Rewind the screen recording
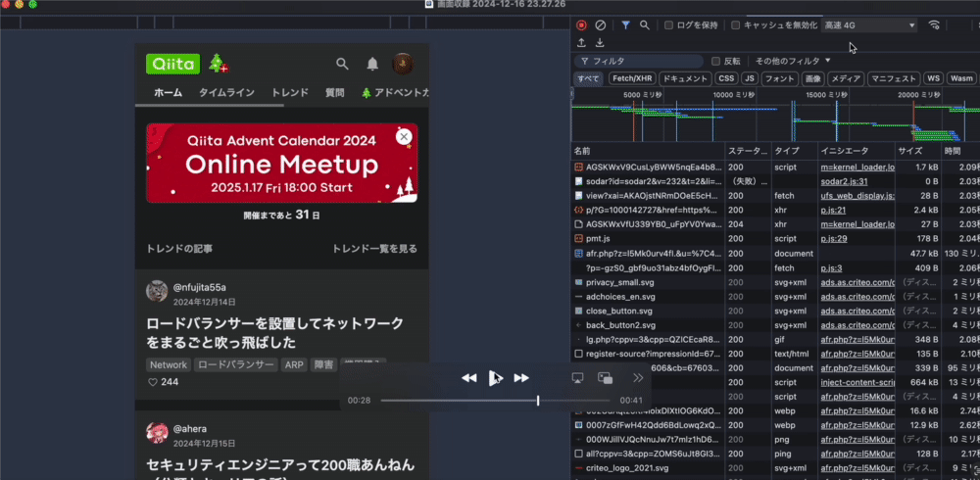This screenshot has width=980, height=480. pyautogui.click(x=468, y=377)
